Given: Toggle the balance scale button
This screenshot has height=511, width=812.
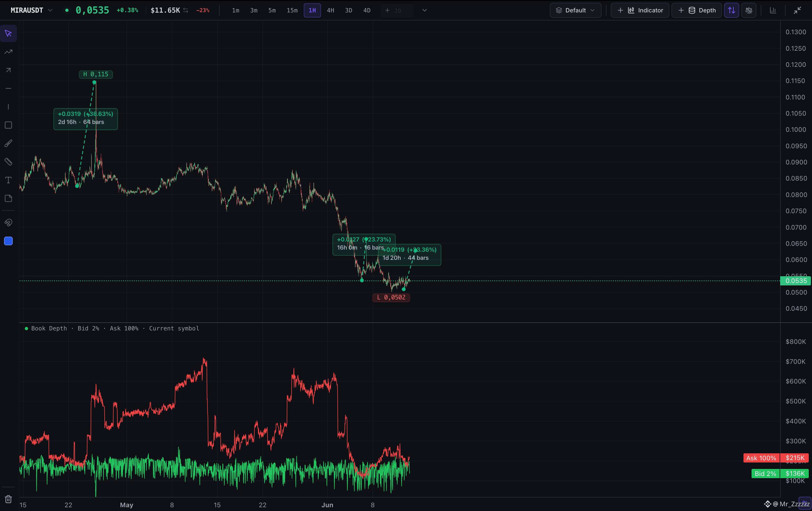Looking at the screenshot, I should pos(749,11).
